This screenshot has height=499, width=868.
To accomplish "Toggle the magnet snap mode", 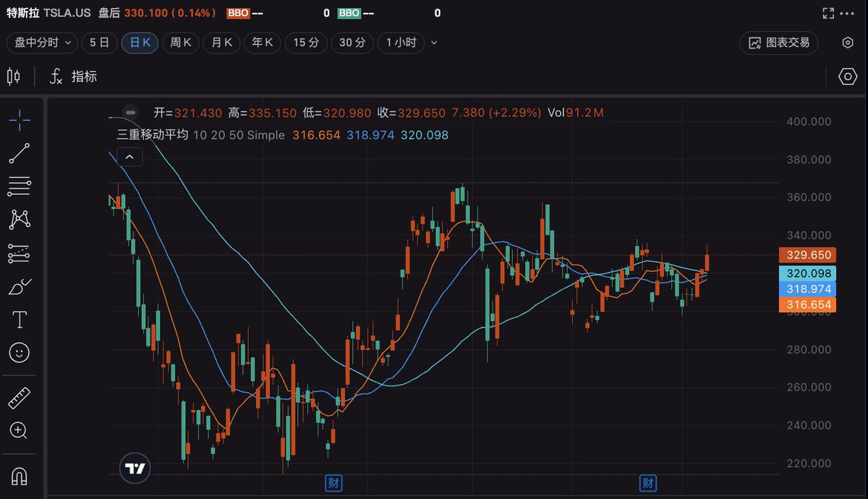I will pyautogui.click(x=20, y=475).
